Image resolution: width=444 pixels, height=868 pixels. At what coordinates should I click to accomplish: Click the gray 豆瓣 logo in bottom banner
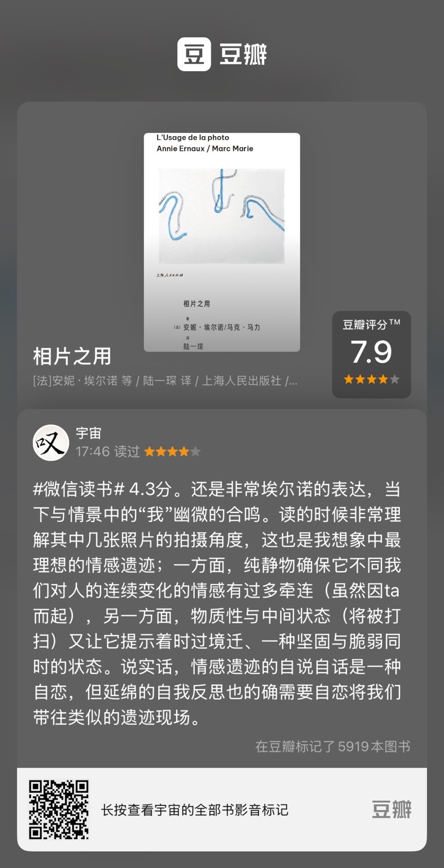(391, 809)
